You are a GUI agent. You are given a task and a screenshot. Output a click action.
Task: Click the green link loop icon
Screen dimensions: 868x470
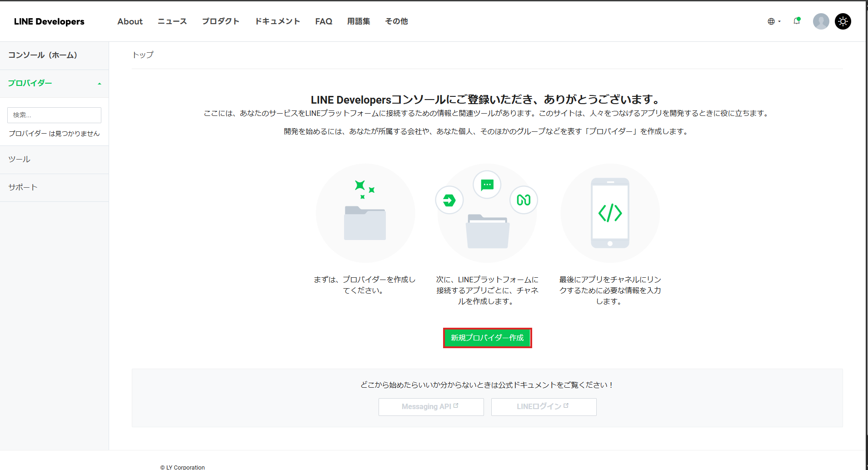524,200
